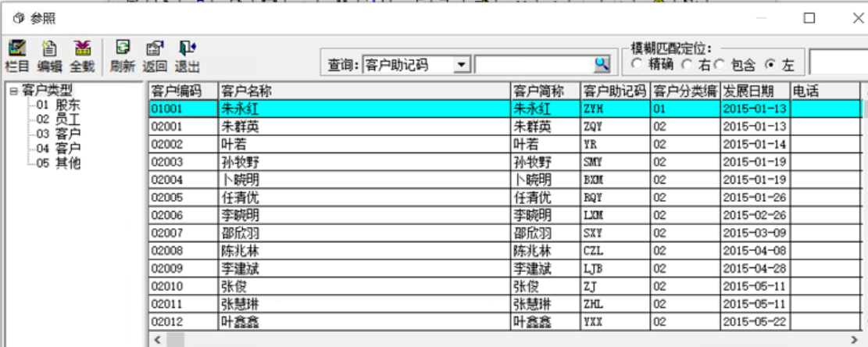
Task: Select the row for 朱群英 by name
Action: tap(364, 127)
